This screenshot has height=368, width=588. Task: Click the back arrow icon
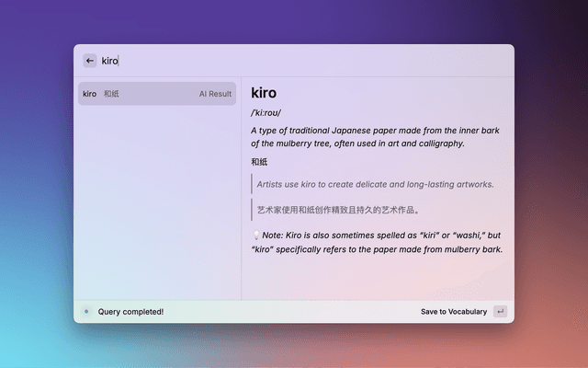point(90,61)
